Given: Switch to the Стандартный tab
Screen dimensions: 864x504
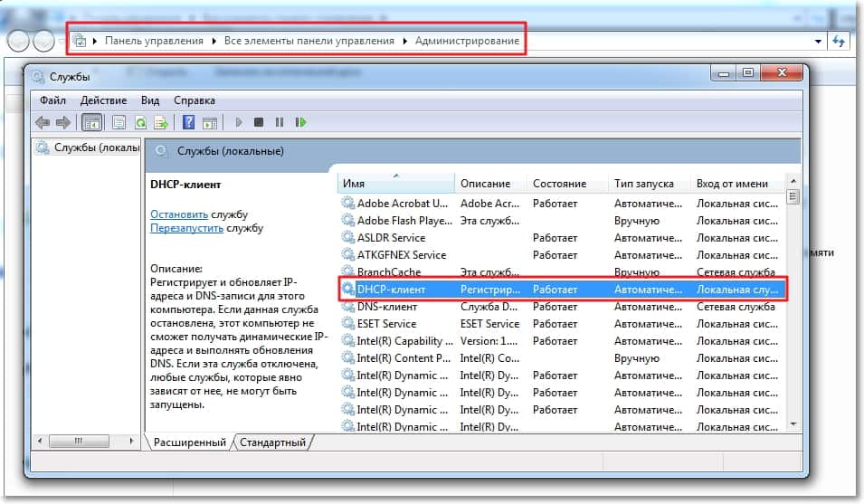Looking at the screenshot, I should coord(272,442).
